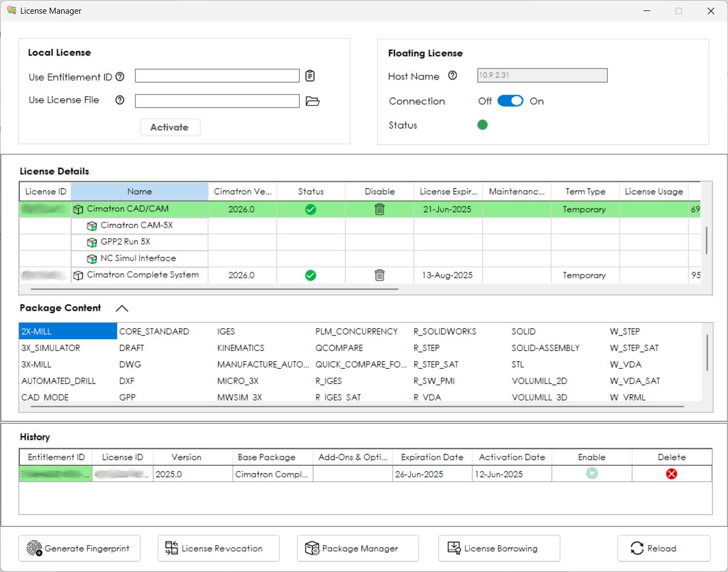Collapse the Package Content section

(x=122, y=309)
